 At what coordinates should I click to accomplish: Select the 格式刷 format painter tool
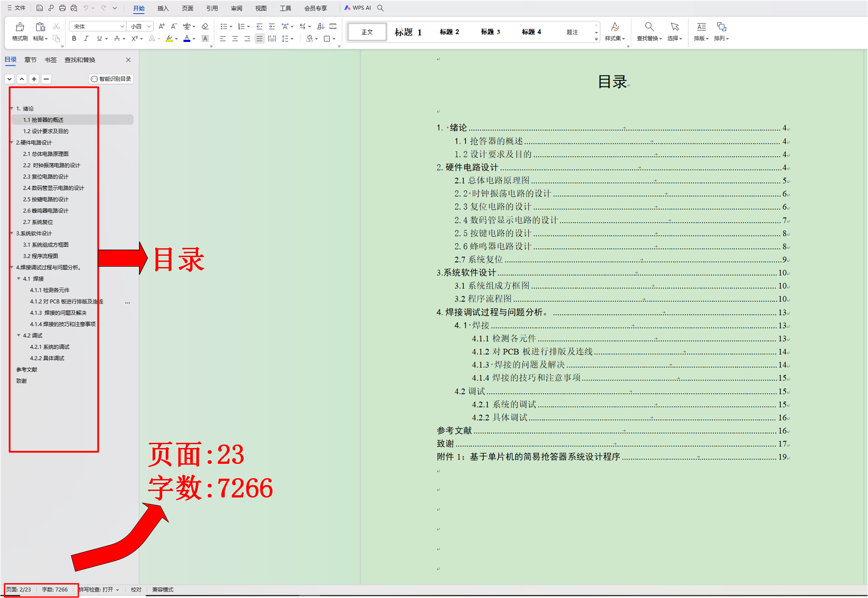[19, 31]
